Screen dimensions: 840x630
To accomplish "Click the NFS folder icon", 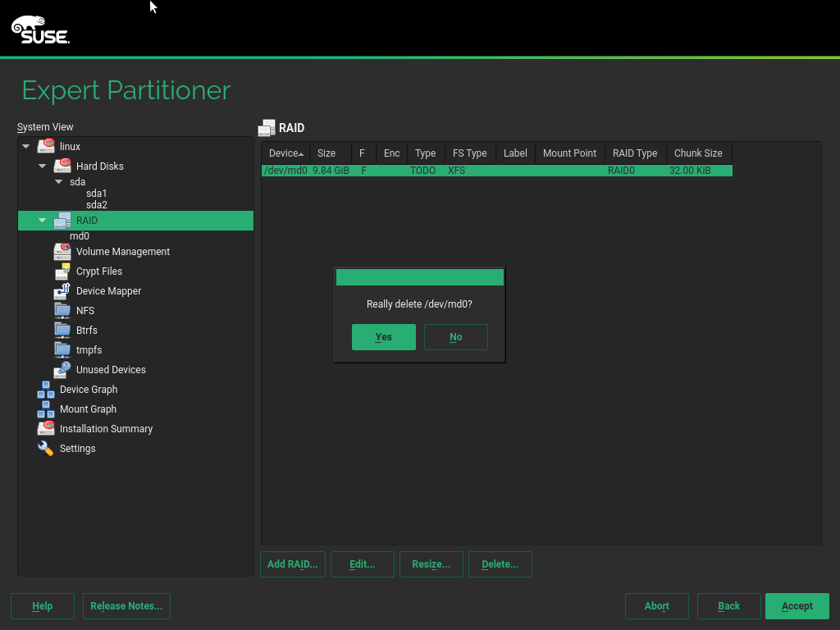I will pyautogui.click(x=62, y=310).
